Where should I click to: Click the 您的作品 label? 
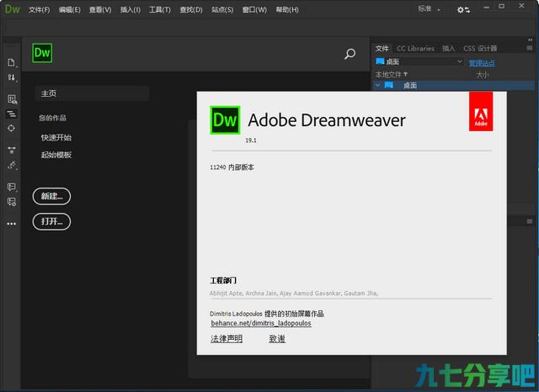[52, 118]
